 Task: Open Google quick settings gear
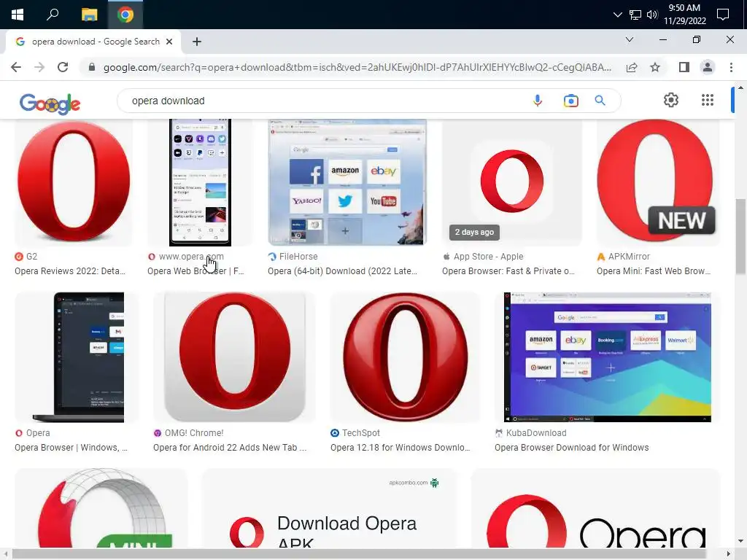[671, 100]
